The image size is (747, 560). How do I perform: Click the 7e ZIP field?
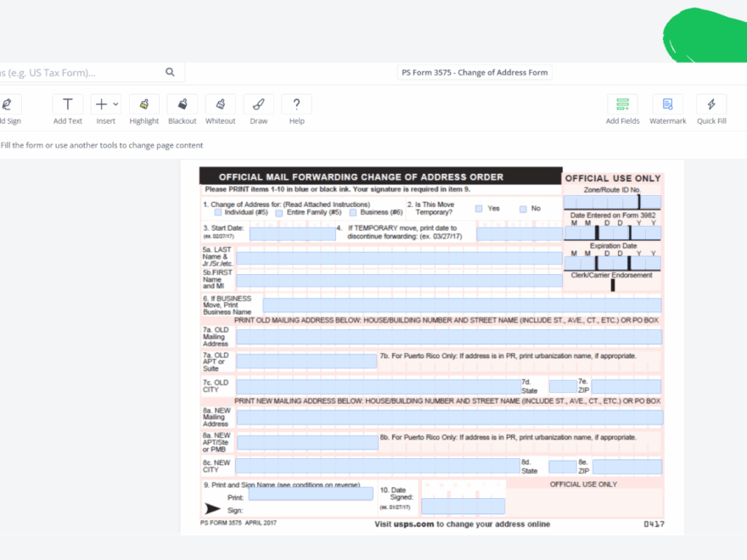(x=626, y=386)
